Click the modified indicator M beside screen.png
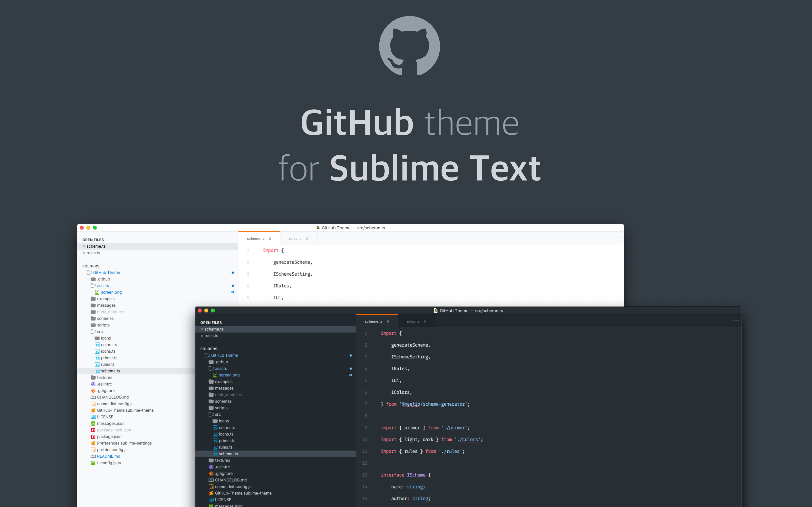This screenshot has height=507, width=812. (351, 375)
